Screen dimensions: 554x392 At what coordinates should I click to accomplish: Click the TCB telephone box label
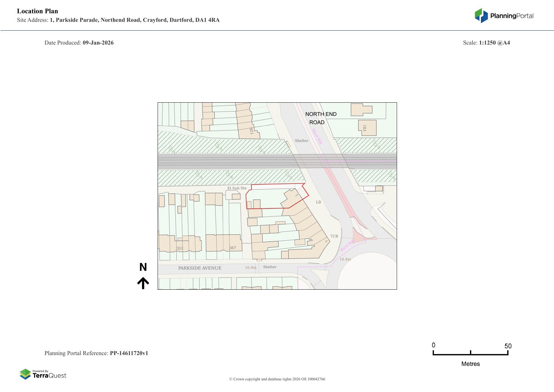tap(334, 236)
